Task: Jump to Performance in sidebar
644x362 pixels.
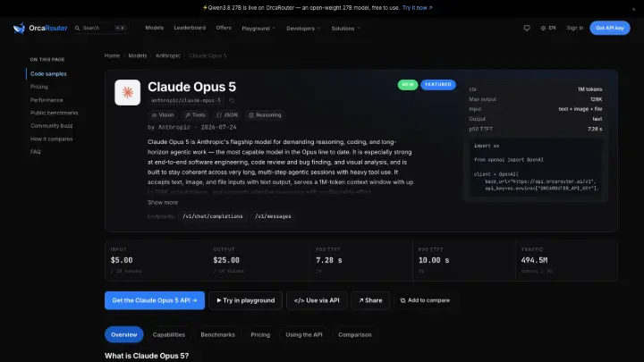Action: (x=47, y=100)
